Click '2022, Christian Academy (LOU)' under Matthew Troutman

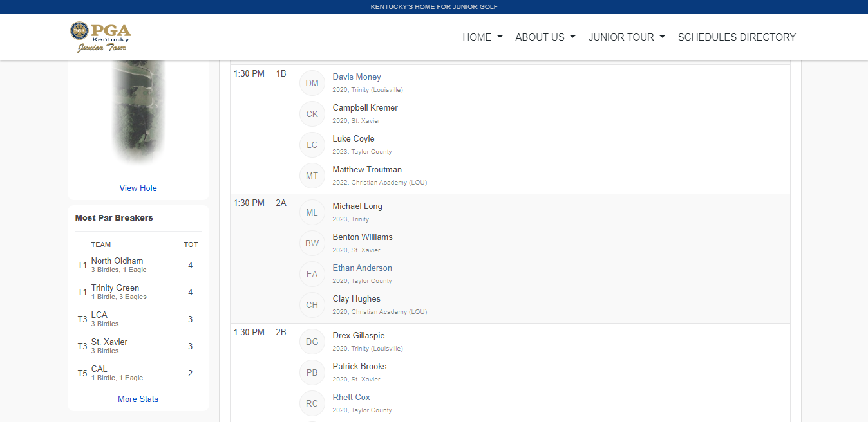(380, 183)
